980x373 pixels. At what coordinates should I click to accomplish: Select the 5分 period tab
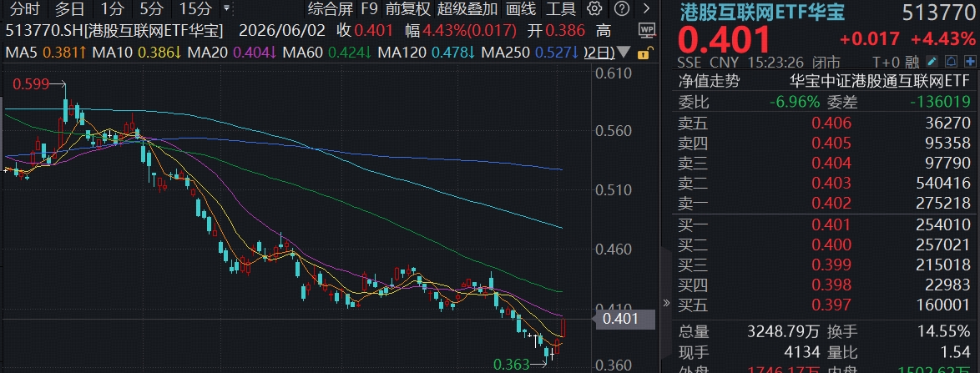pyautogui.click(x=150, y=8)
